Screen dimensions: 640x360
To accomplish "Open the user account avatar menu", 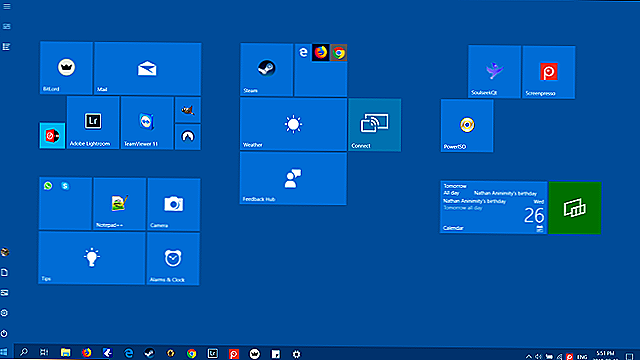I will pos(5,252).
